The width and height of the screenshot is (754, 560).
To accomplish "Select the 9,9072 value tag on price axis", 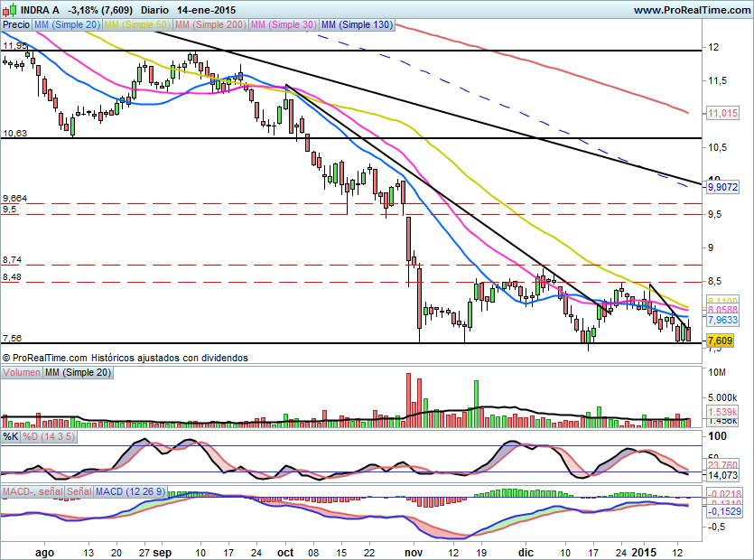I will 723,188.
